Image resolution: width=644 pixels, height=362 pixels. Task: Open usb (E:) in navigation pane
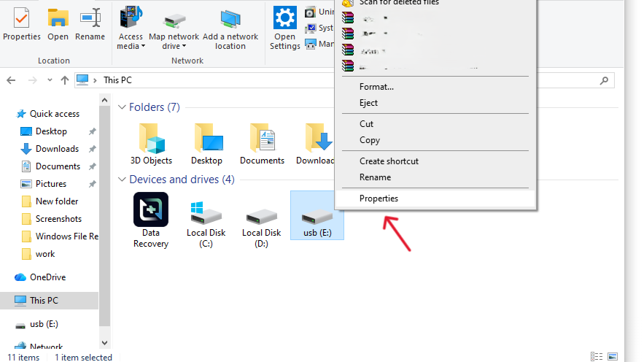pyautogui.click(x=44, y=324)
